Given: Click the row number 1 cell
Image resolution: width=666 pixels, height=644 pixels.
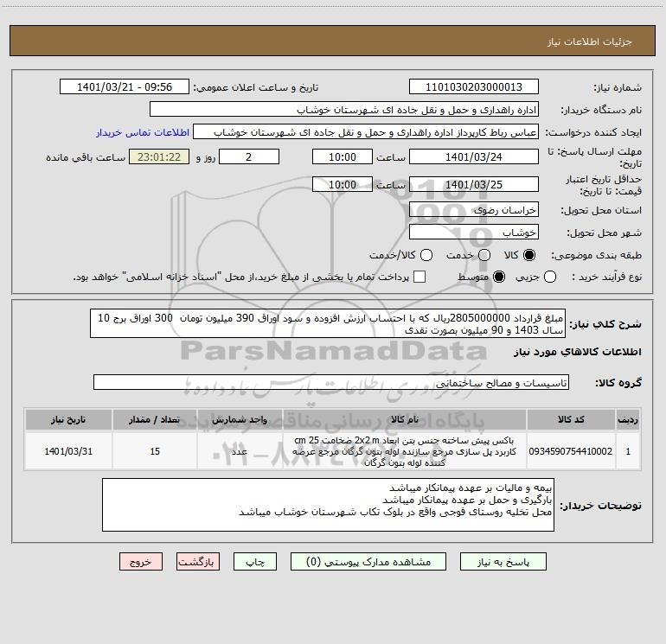Looking at the screenshot, I should pos(628,451).
